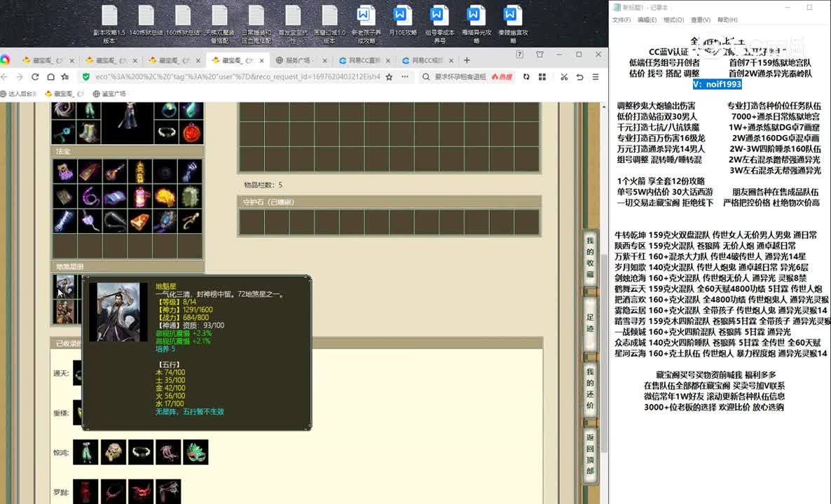Click the 我的收藏 side button
The height and width of the screenshot is (504, 831).
[x=591, y=258]
